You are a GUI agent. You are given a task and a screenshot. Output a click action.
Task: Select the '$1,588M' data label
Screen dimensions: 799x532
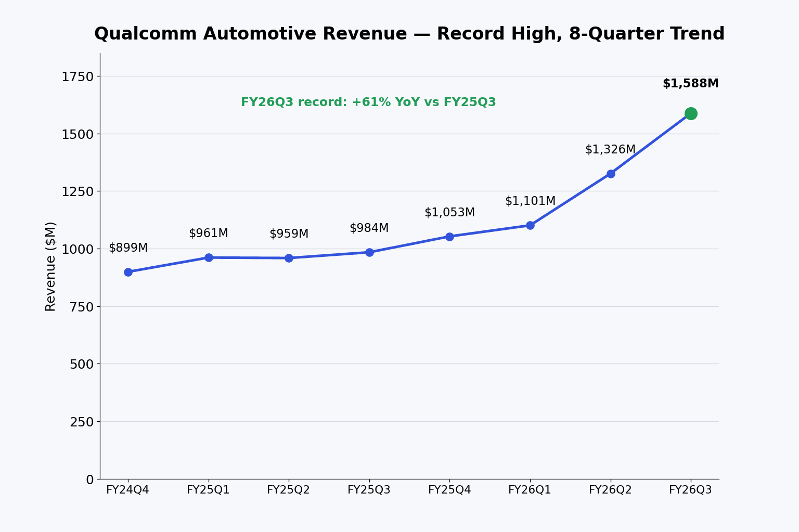point(691,84)
